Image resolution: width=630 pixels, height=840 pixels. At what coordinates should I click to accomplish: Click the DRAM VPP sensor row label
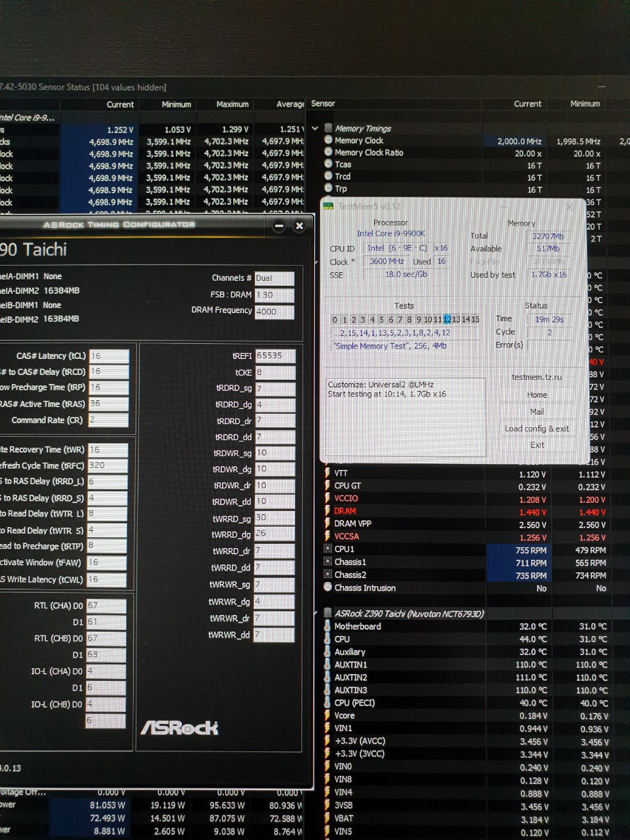(353, 524)
